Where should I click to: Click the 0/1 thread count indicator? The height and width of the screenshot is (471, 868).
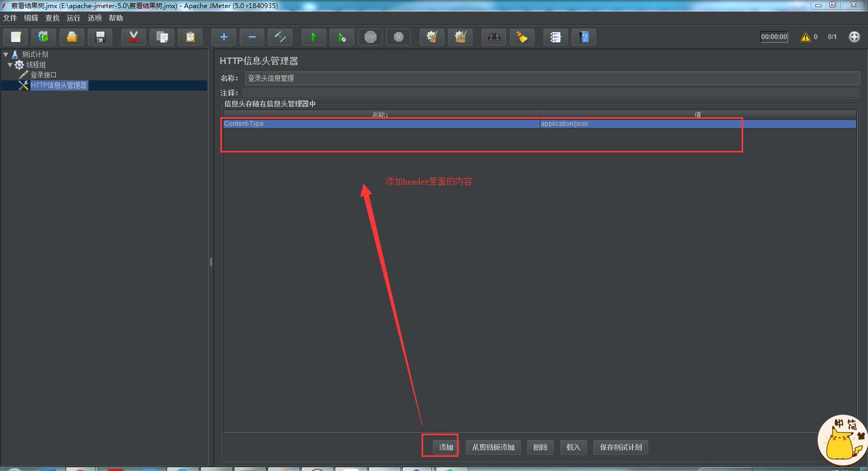pos(832,37)
